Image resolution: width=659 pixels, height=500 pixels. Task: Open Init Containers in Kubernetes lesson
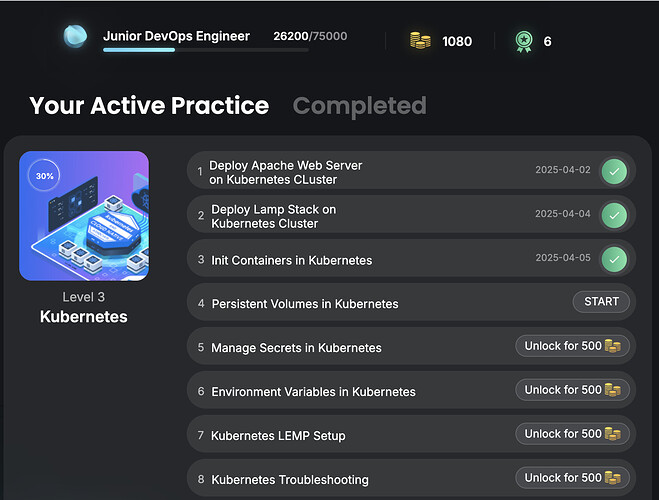coord(291,260)
